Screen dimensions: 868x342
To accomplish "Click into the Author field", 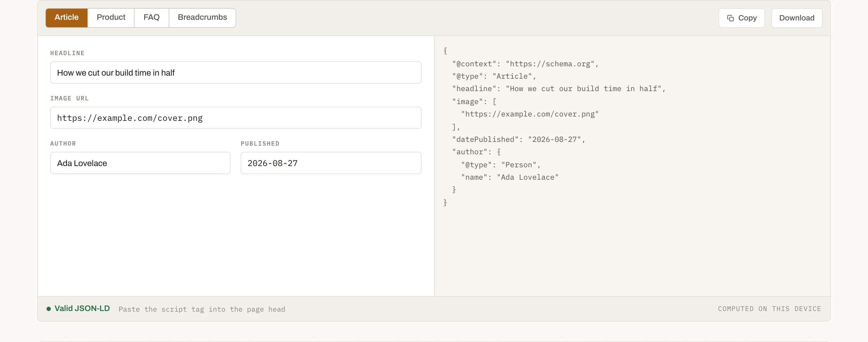I will 140,163.
